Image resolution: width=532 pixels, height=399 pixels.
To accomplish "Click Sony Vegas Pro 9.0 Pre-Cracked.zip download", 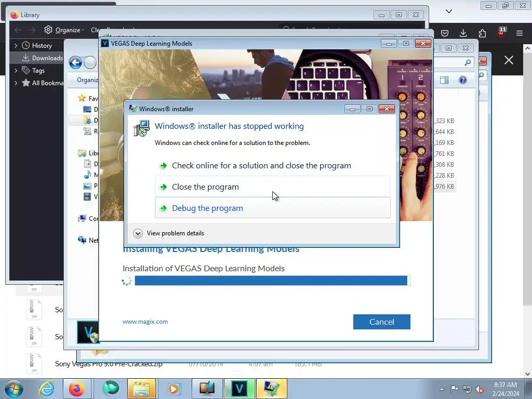I will pyautogui.click(x=109, y=364).
